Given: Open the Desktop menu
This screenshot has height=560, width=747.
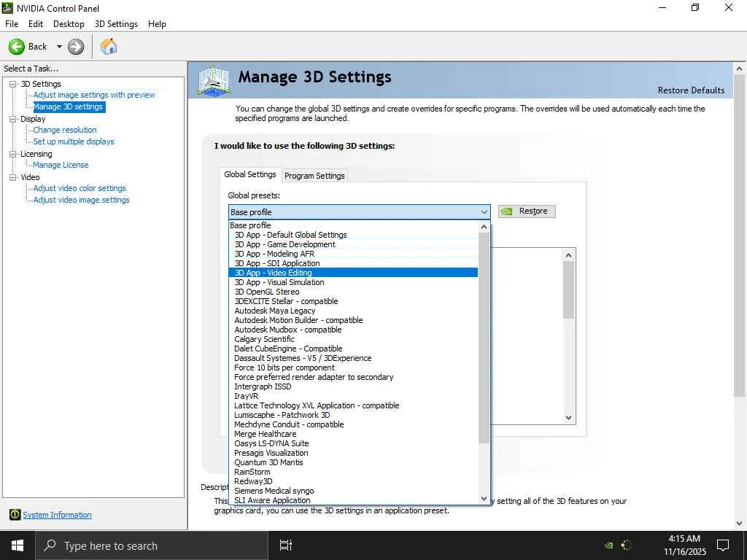Looking at the screenshot, I should (69, 24).
